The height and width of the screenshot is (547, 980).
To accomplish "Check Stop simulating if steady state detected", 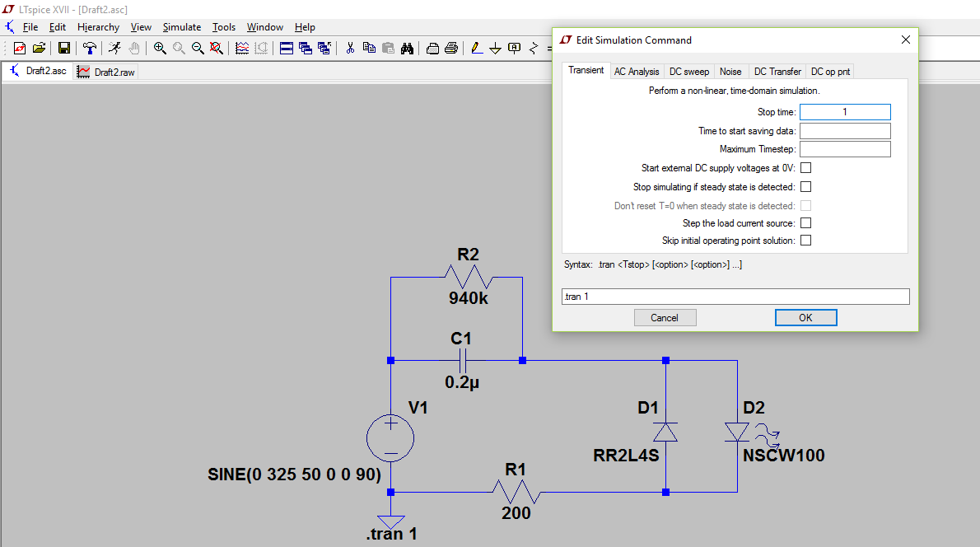I will point(805,186).
